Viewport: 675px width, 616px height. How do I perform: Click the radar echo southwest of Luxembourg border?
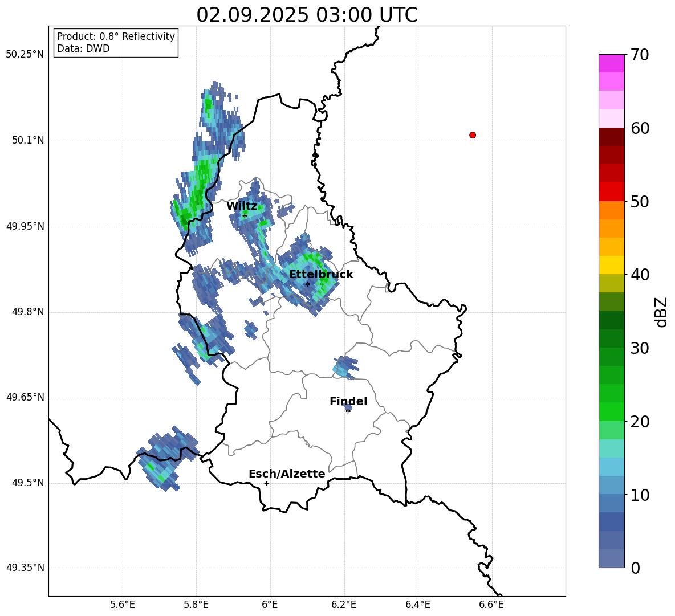[x=166, y=459]
